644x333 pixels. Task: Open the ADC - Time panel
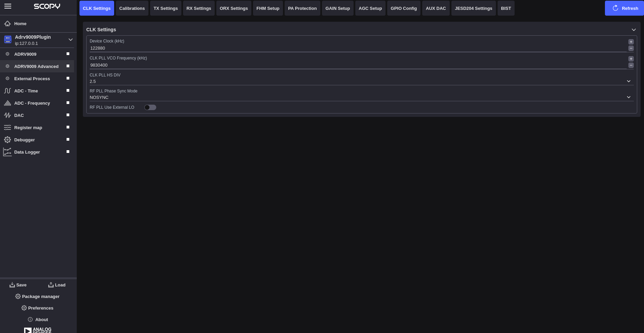(x=26, y=91)
